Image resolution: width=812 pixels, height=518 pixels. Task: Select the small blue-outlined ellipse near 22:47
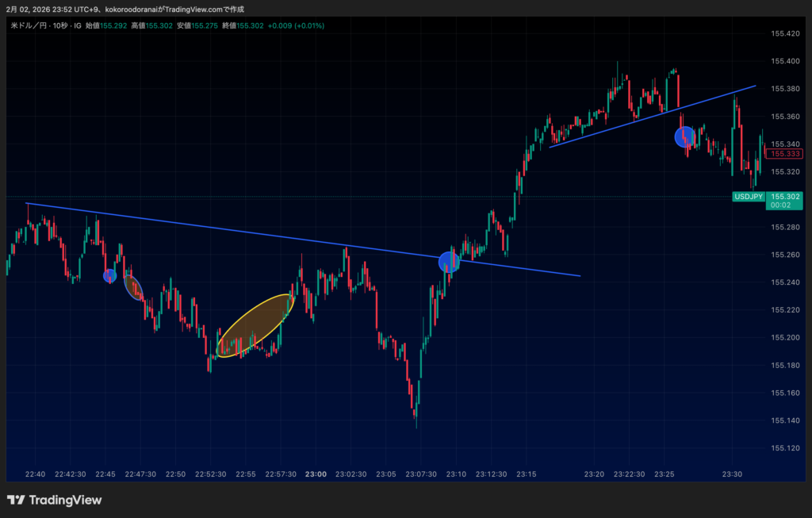[133, 287]
